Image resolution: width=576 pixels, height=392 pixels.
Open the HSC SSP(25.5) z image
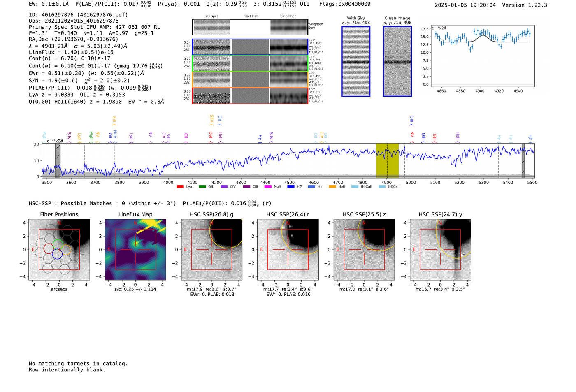point(364,250)
